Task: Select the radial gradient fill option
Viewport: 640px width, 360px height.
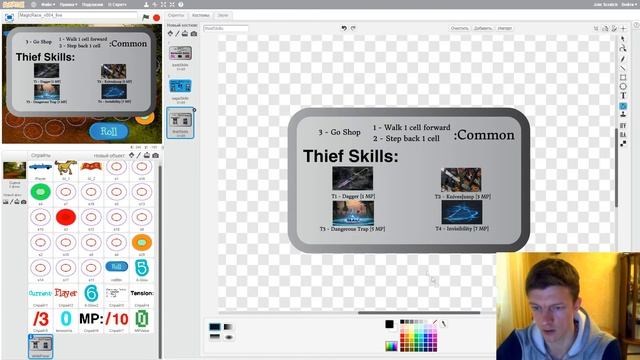Action: click(228, 337)
